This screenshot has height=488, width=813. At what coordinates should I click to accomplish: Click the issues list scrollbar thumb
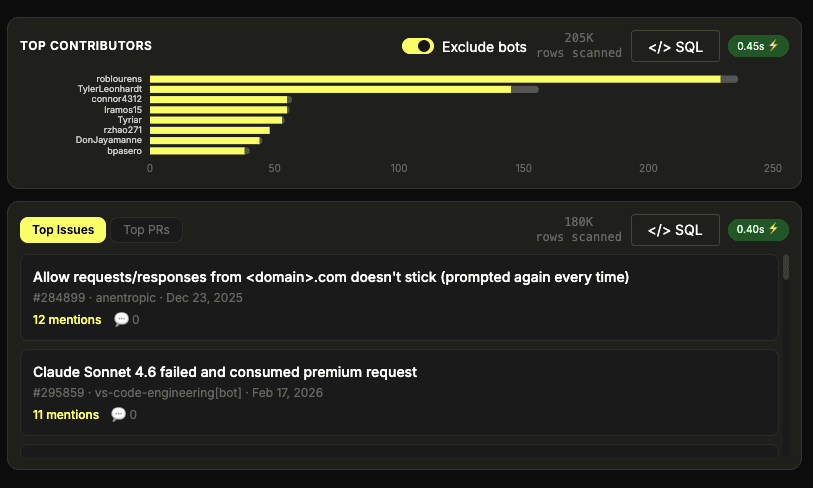coord(786,266)
